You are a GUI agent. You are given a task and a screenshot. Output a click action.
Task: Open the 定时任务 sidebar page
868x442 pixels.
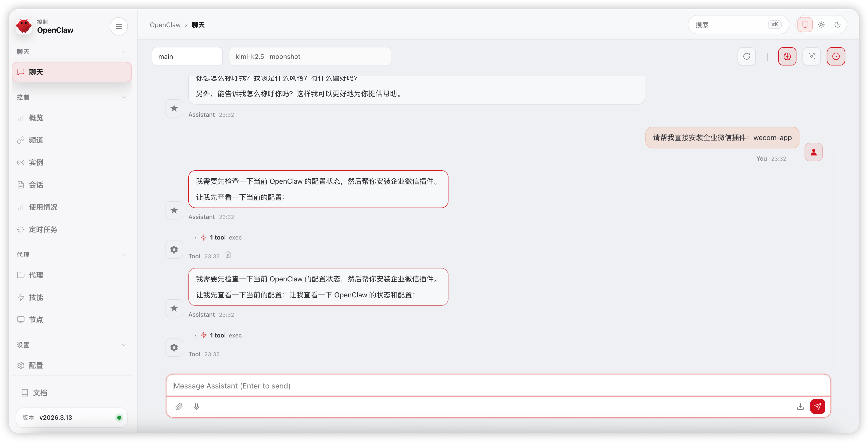43,229
